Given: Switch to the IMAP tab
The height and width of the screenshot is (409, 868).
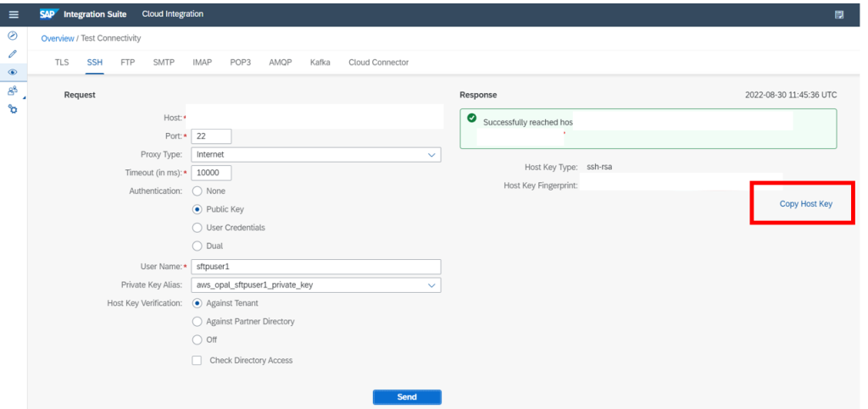Looking at the screenshot, I should click(x=203, y=63).
